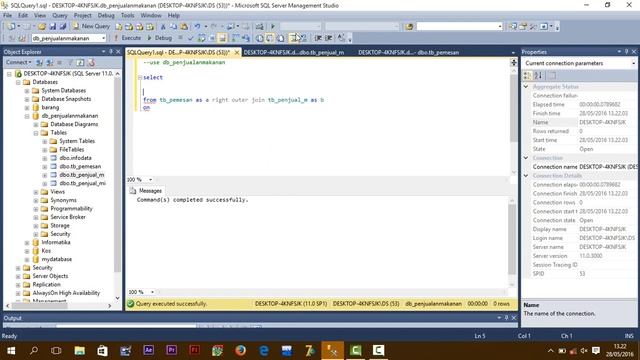Click the Categorized icon in Properties panel

point(528,76)
